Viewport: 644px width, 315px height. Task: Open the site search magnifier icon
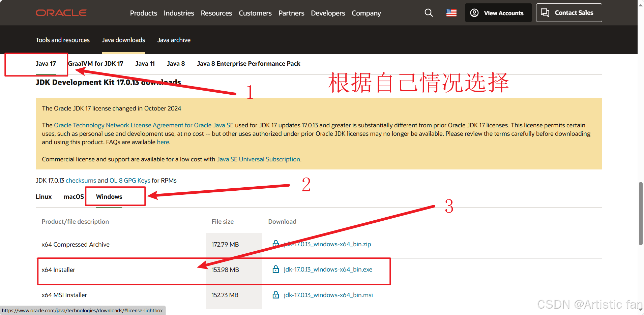coord(429,13)
